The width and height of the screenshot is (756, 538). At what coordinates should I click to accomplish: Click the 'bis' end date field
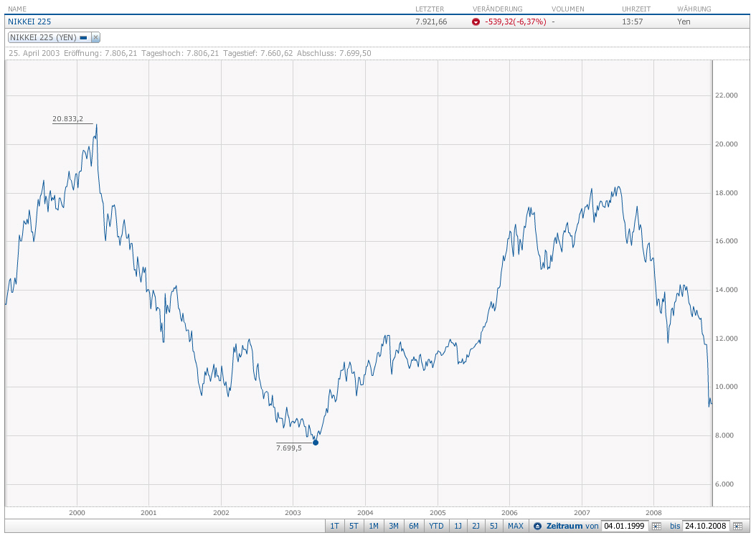pyautogui.click(x=707, y=526)
